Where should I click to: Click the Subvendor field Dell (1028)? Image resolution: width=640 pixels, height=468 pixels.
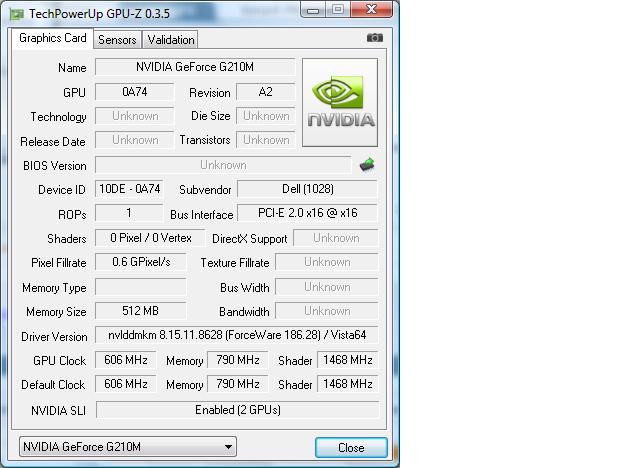(x=307, y=189)
